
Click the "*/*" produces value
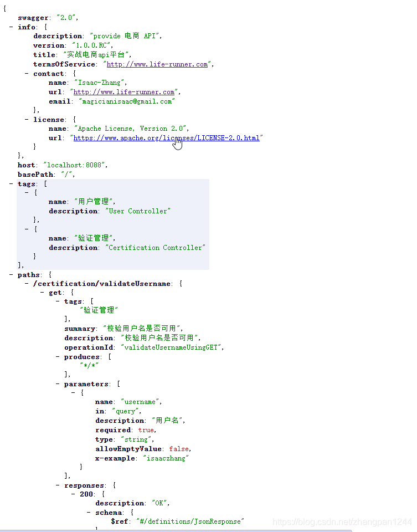point(89,365)
